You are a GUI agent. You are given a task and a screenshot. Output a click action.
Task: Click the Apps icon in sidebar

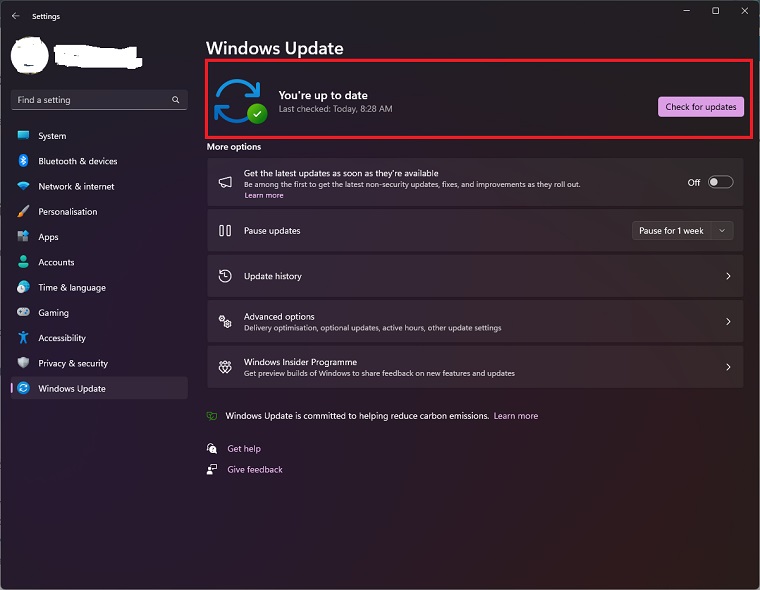[x=23, y=236]
